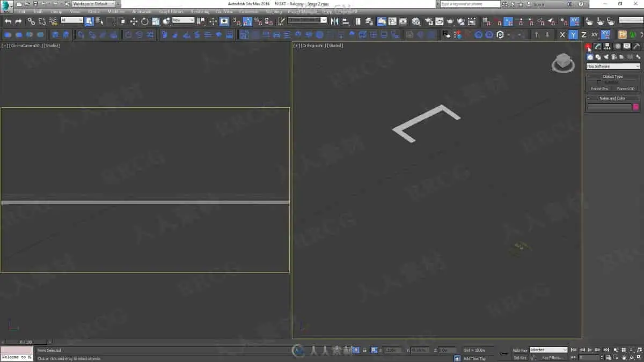Viewport: 644px width, 362px height.
Task: Restrict transform to Y axis
Action: 573,35
